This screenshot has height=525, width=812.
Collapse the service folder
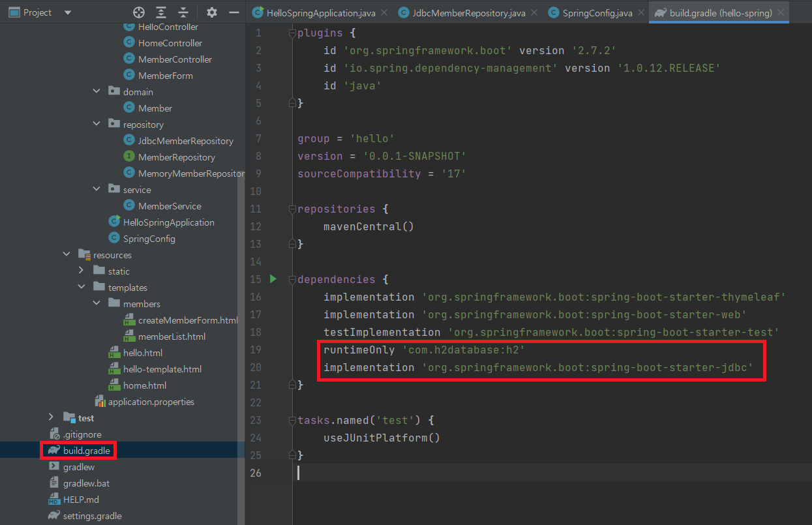click(x=97, y=190)
